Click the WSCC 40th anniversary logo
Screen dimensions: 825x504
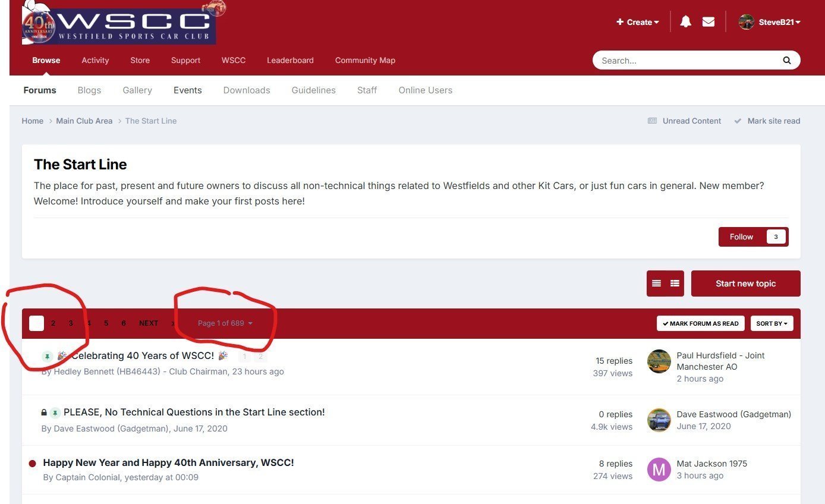click(119, 25)
